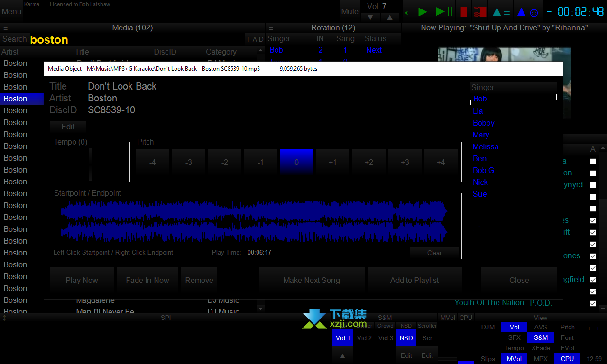Image resolution: width=607 pixels, height=364 pixels.
Task: Toggle the blue NSD button
Action: 406,338
